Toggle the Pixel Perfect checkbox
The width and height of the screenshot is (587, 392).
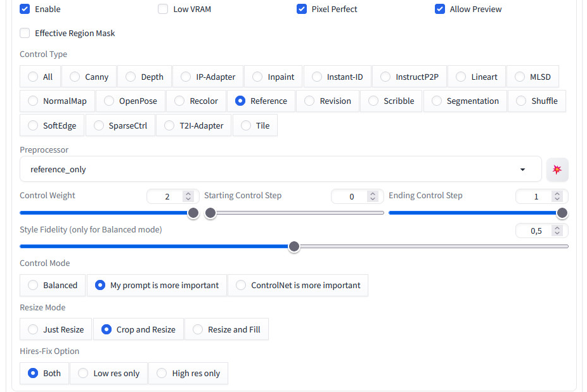point(302,9)
